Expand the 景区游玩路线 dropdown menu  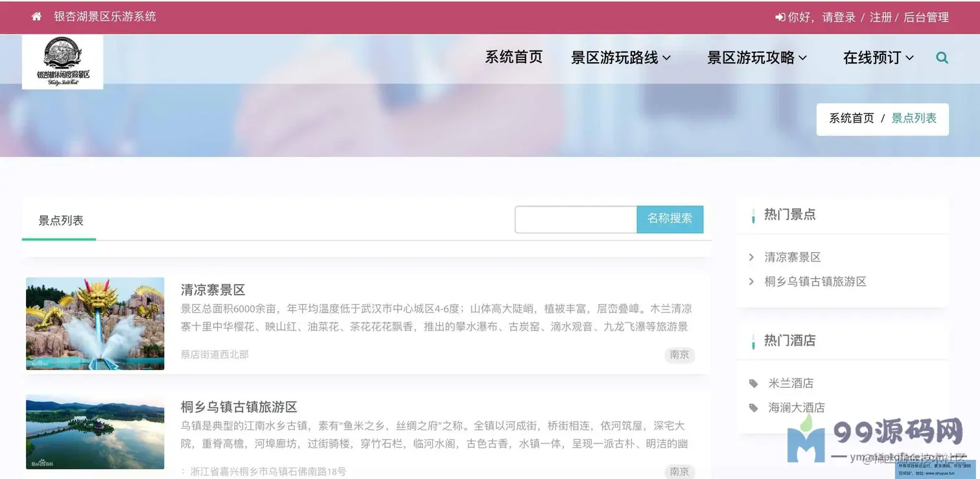point(620,58)
